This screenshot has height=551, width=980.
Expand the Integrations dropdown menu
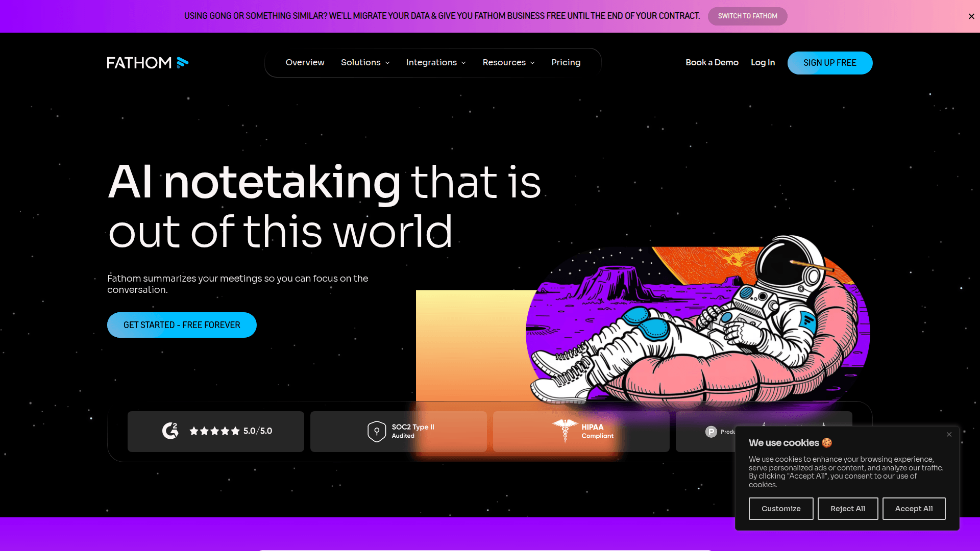[x=436, y=62]
